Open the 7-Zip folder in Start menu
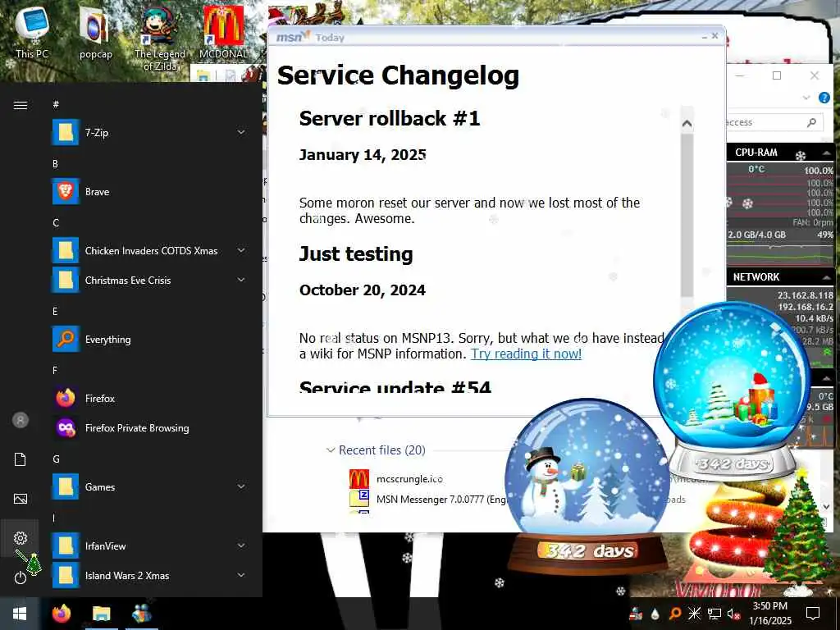This screenshot has width=840, height=630. pos(150,132)
